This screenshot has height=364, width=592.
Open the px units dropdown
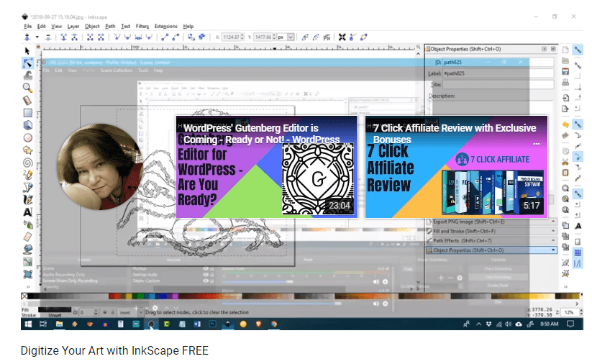point(291,37)
